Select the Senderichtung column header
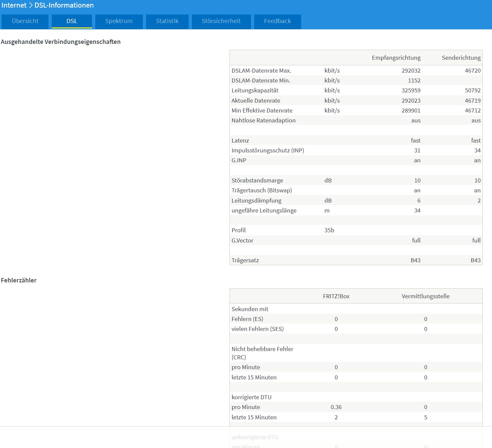This screenshot has height=448, width=492. (461, 58)
